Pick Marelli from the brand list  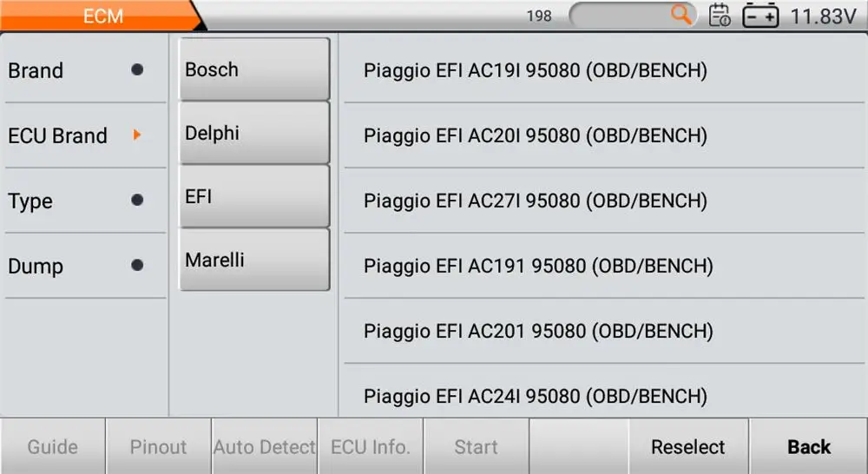pyautogui.click(x=254, y=260)
